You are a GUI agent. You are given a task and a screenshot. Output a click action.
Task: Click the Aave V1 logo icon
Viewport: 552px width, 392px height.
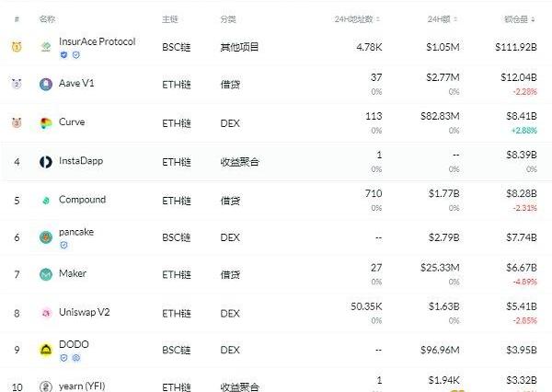tap(46, 84)
